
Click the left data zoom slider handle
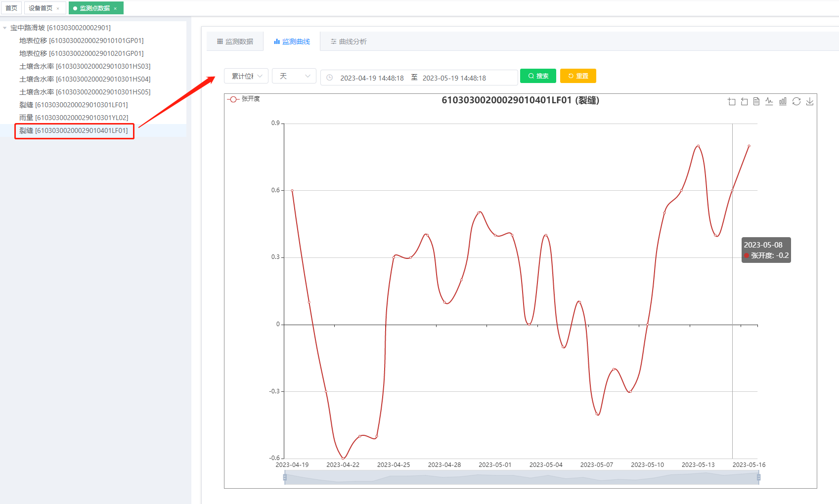[285, 477]
